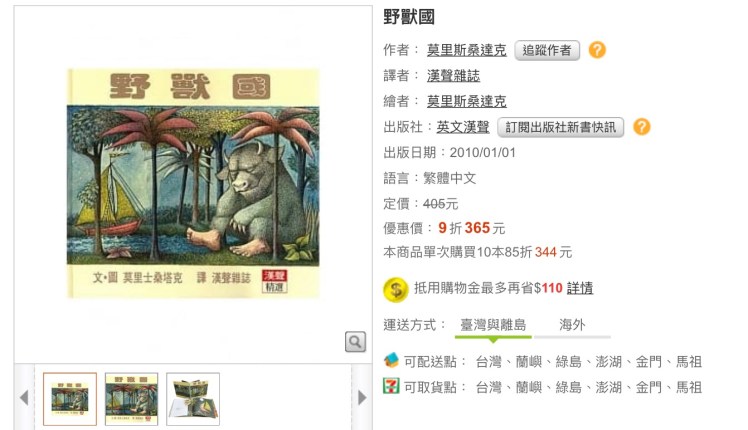748x430 pixels.
Task: Click the house delivery icon beside 可配送點
Action: (391, 360)
